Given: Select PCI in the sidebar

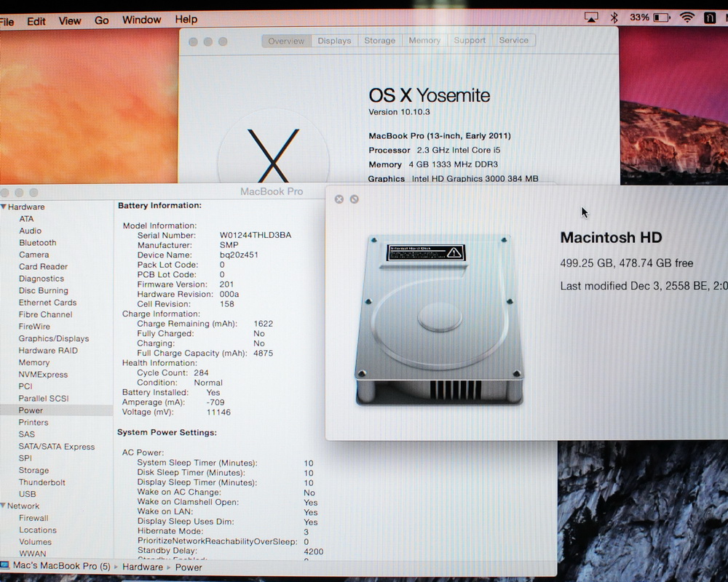Looking at the screenshot, I should tap(25, 386).
